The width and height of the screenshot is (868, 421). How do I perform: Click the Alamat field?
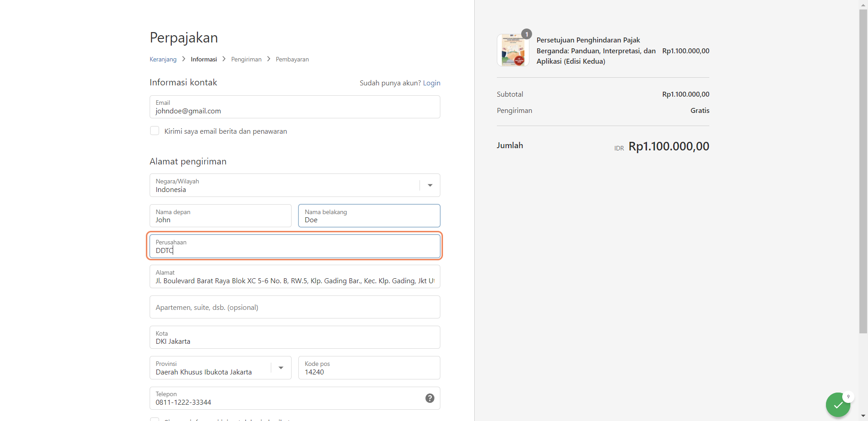coord(295,276)
